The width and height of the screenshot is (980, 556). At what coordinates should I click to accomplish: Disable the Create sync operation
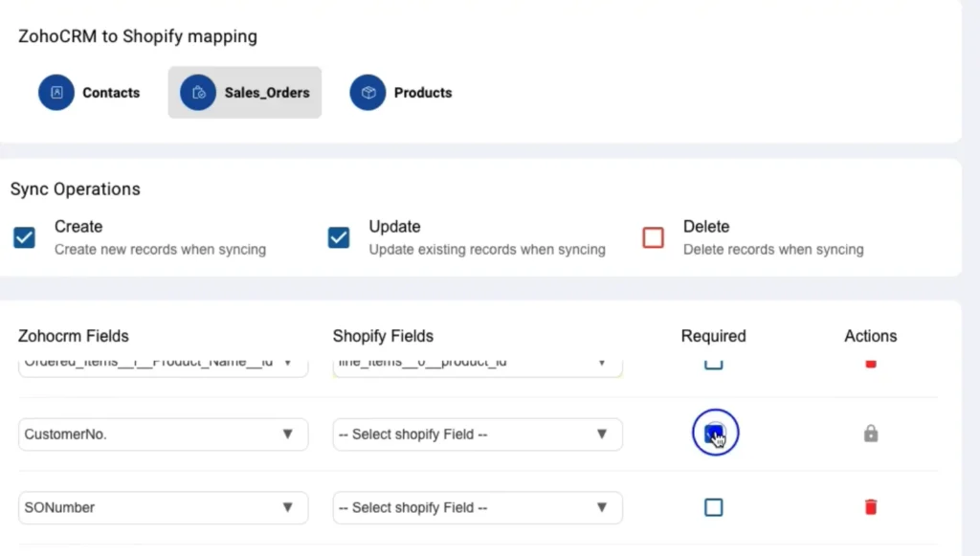(x=24, y=236)
